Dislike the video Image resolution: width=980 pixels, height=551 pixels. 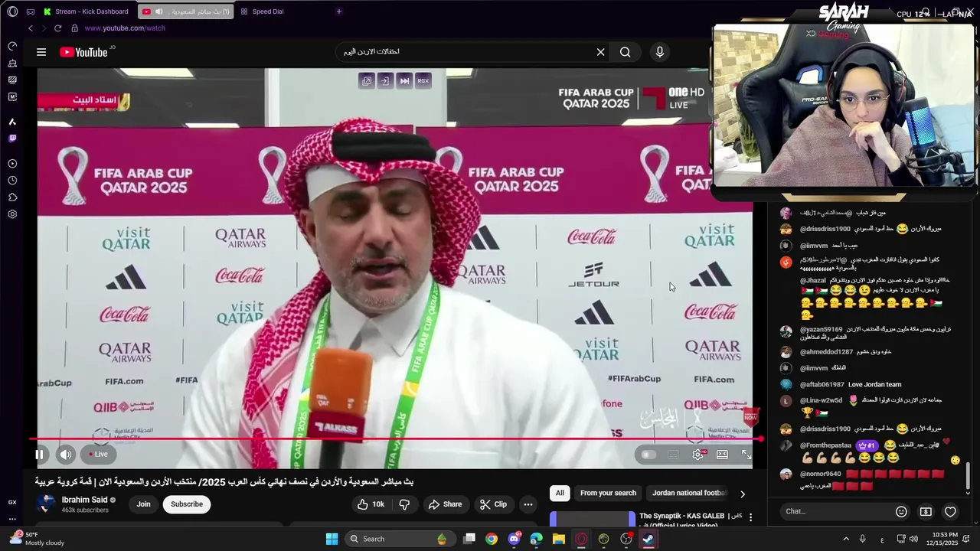[x=404, y=504]
